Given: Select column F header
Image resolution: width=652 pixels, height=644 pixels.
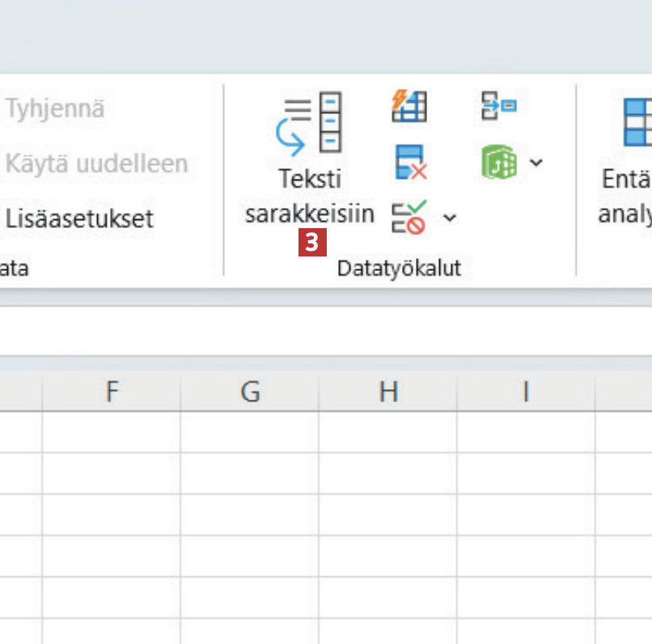Looking at the screenshot, I should click(112, 392).
